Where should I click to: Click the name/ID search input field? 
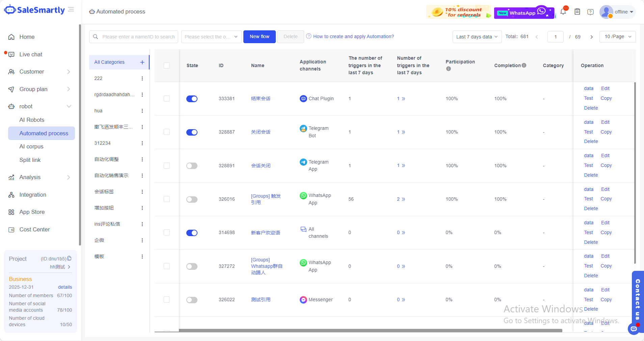point(138,37)
